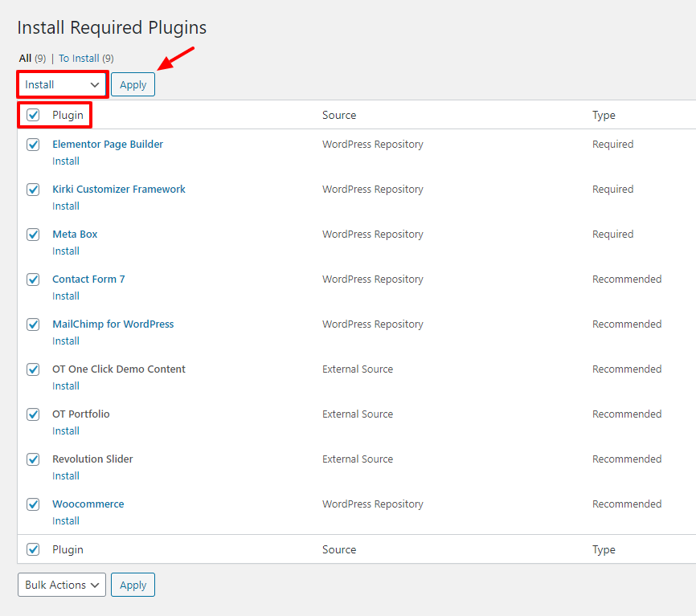Uncheck the Revolution Slider checkbox
The image size is (696, 616).
[33, 459]
